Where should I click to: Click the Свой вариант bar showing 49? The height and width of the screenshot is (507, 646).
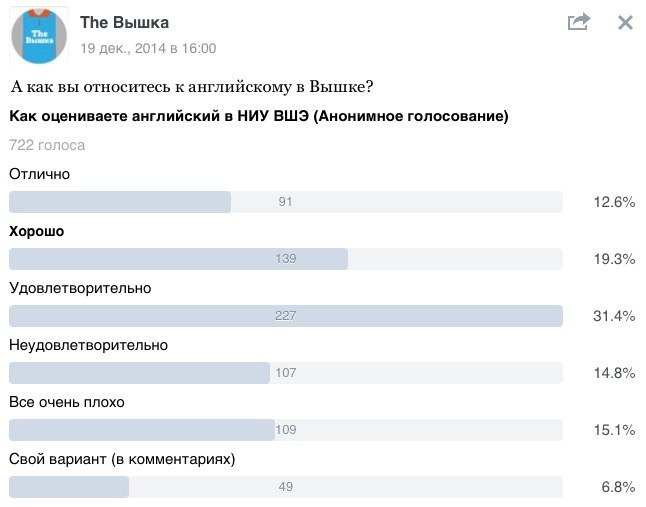[285, 487]
